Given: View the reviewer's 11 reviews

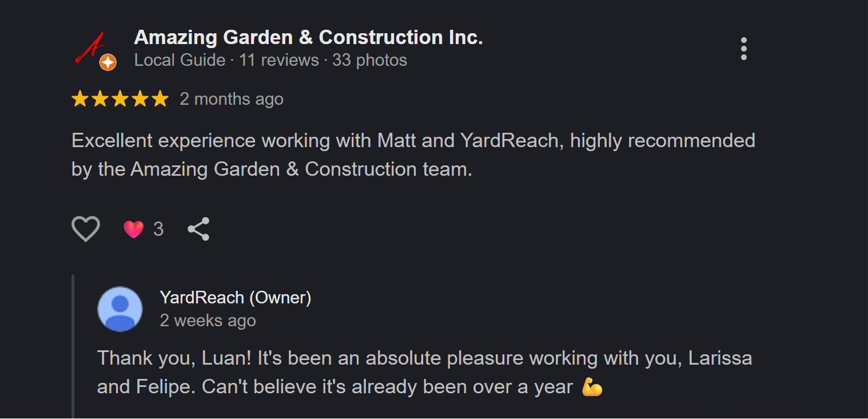Looking at the screenshot, I should point(279,60).
